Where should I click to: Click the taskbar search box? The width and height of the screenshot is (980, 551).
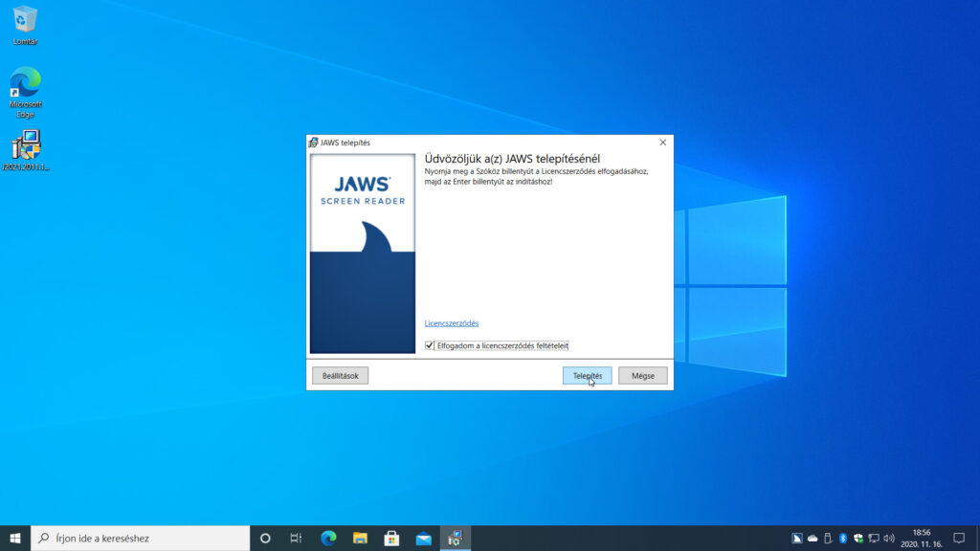140,538
